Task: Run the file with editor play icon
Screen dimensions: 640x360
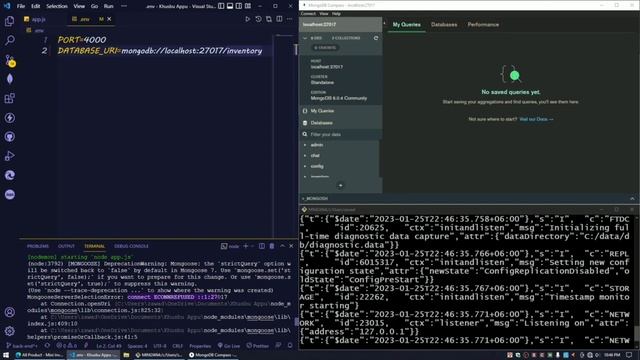Action: [247, 19]
